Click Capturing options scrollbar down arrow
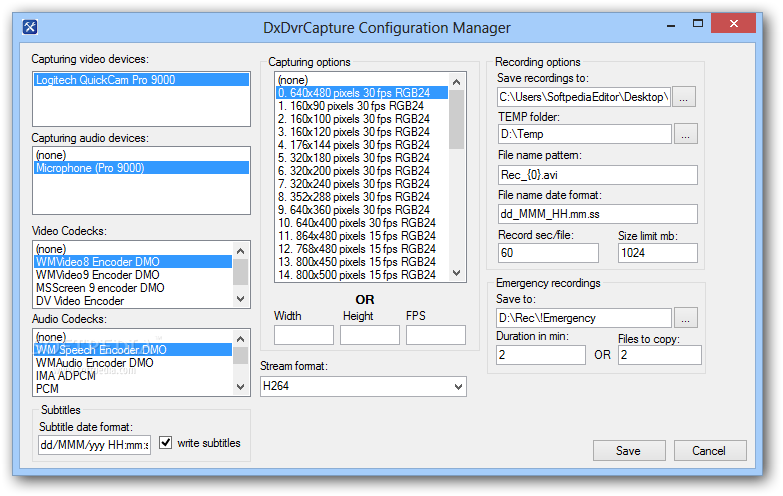This screenshot has height=496, width=783. 456,273
